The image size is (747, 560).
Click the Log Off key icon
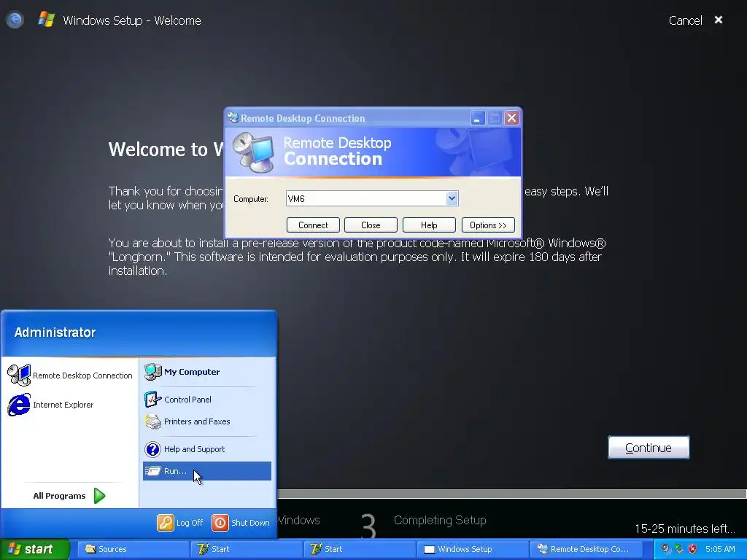pos(166,522)
